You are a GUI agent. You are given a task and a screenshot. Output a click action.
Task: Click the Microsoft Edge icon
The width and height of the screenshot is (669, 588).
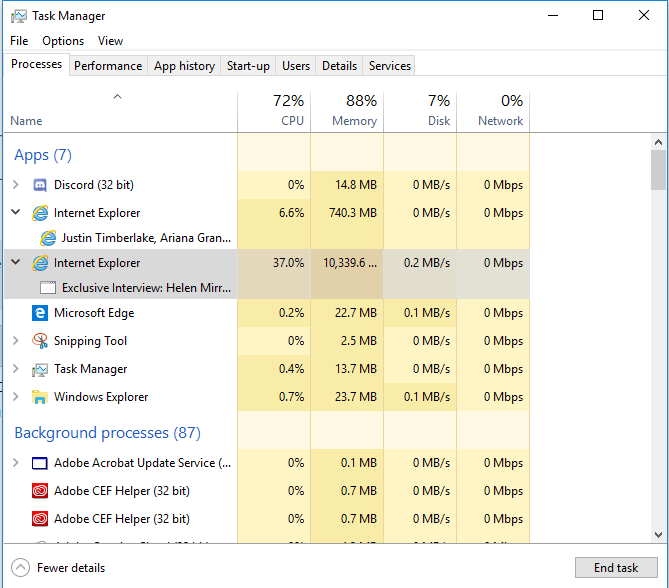pyautogui.click(x=40, y=313)
